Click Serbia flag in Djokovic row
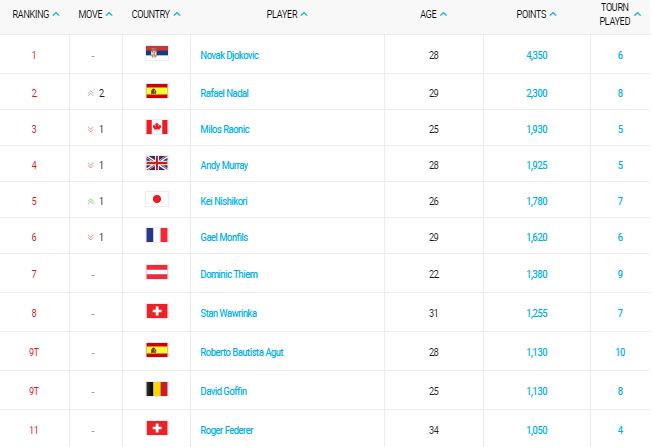Screen dimensions: 653x447 coord(157,53)
